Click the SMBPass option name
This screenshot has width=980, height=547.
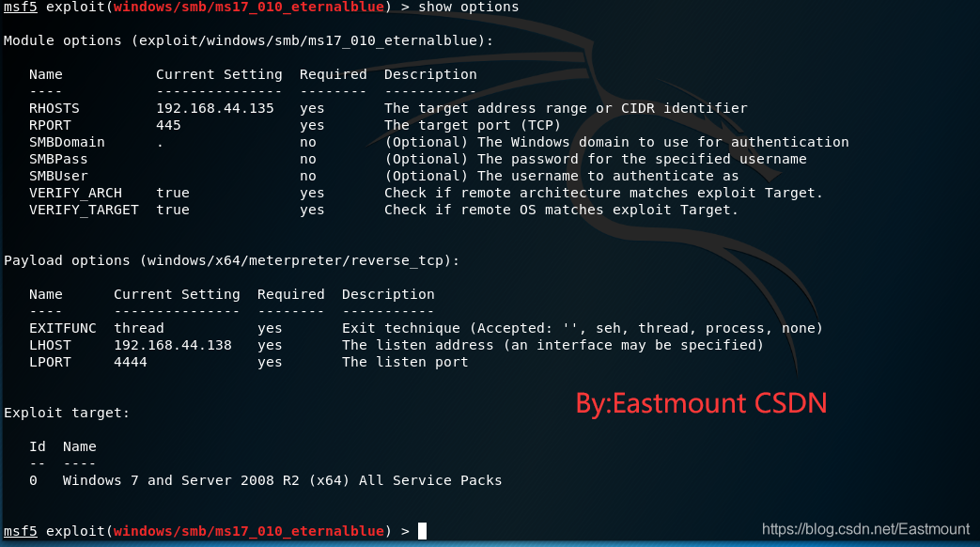coord(58,159)
